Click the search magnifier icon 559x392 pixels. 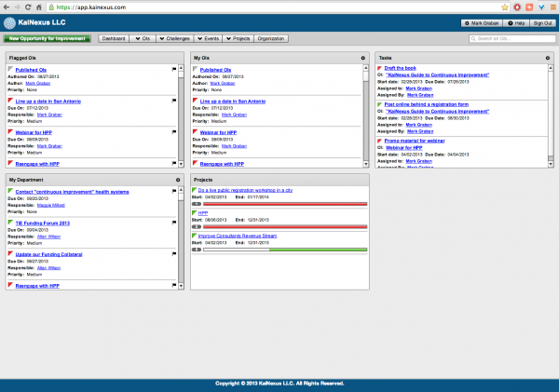click(473, 38)
